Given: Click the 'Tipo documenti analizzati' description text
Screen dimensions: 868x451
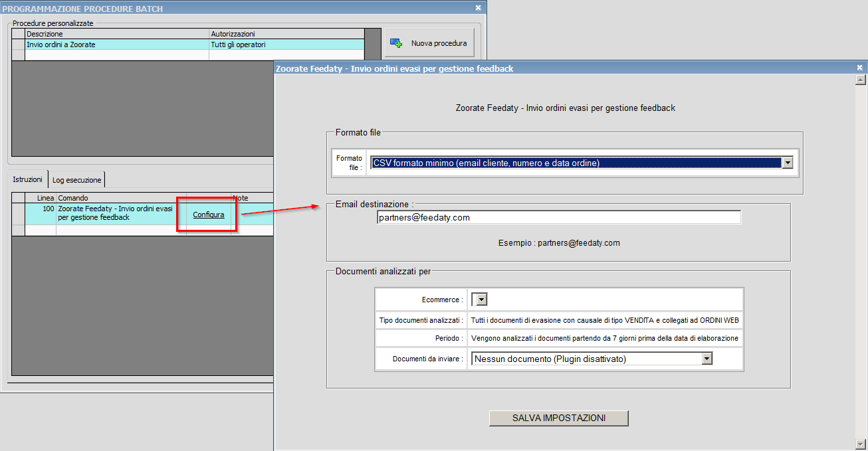Looking at the screenshot, I should (605, 320).
